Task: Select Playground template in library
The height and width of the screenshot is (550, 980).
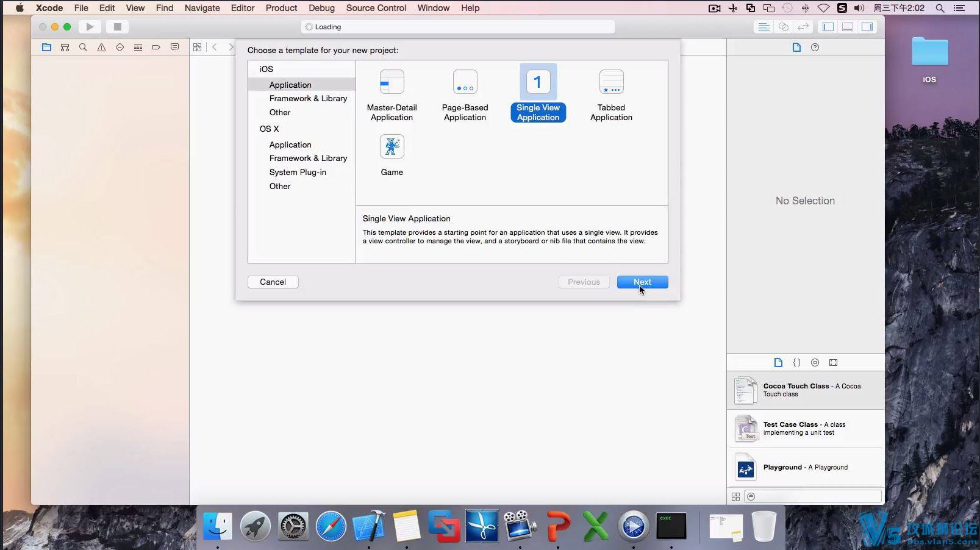Action: [806, 467]
